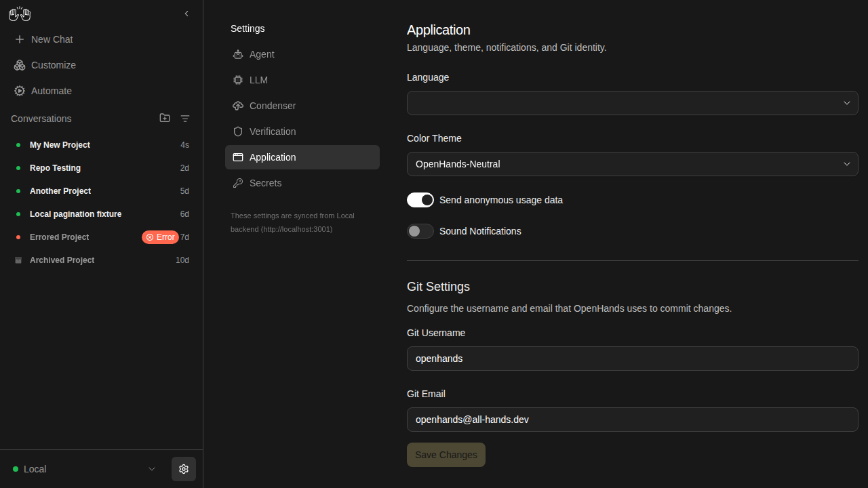Open the Errored Project conversation
The image size is (868, 488).
[102, 237]
